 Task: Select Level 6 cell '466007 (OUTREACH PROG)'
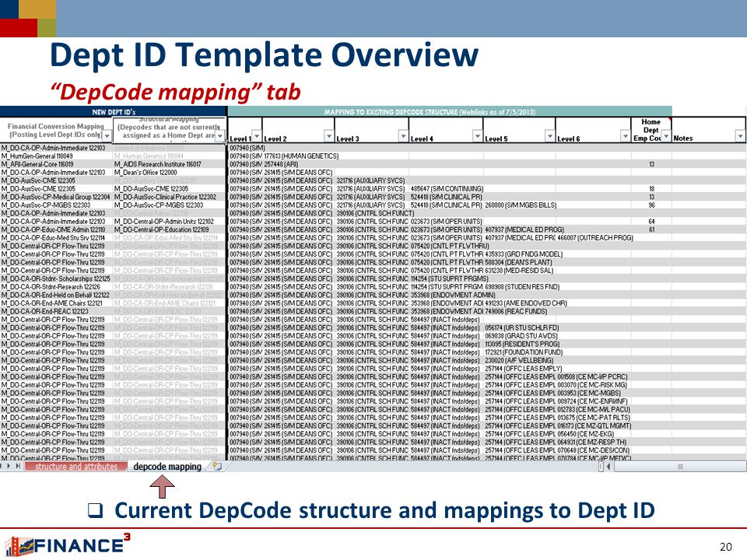(x=595, y=238)
